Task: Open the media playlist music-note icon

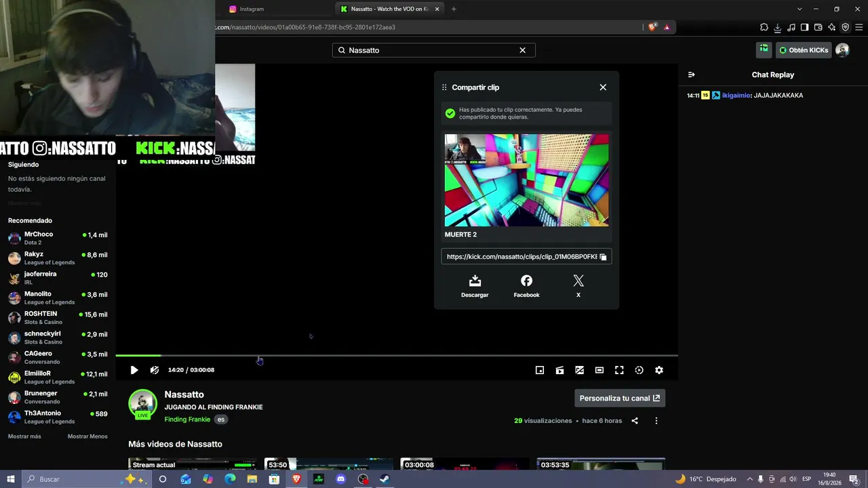Action: 791,27
